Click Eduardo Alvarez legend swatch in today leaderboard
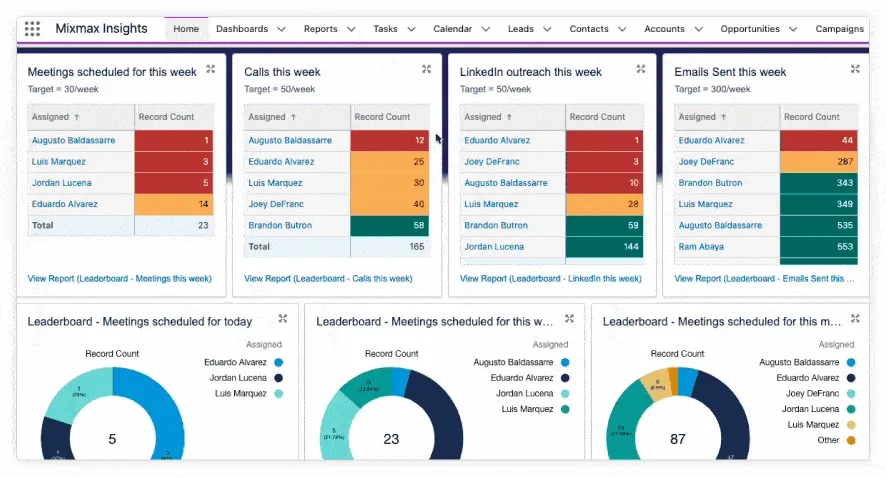Viewport: 886px width, 477px height. pyautogui.click(x=278, y=362)
